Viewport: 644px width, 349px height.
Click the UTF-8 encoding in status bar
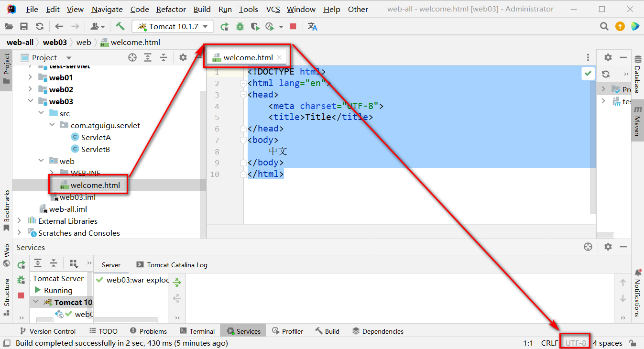coord(576,343)
